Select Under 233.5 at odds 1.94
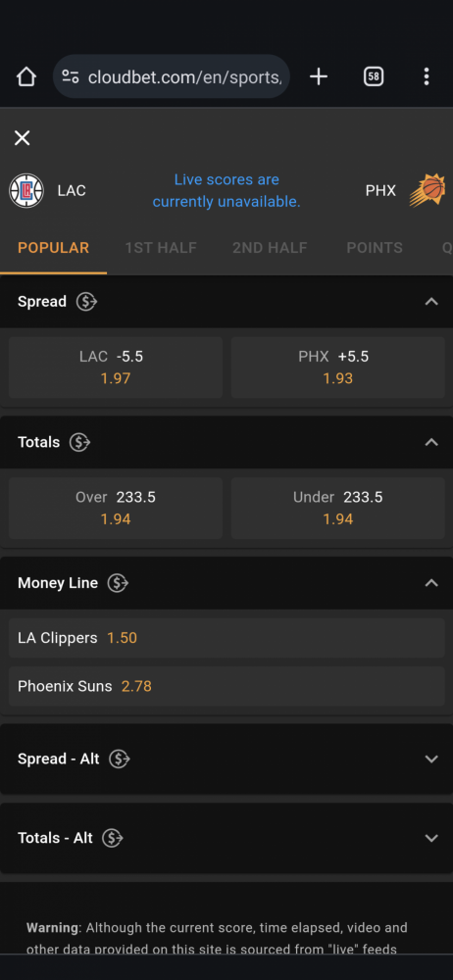Viewport: 453px width, 980px height. click(x=338, y=508)
